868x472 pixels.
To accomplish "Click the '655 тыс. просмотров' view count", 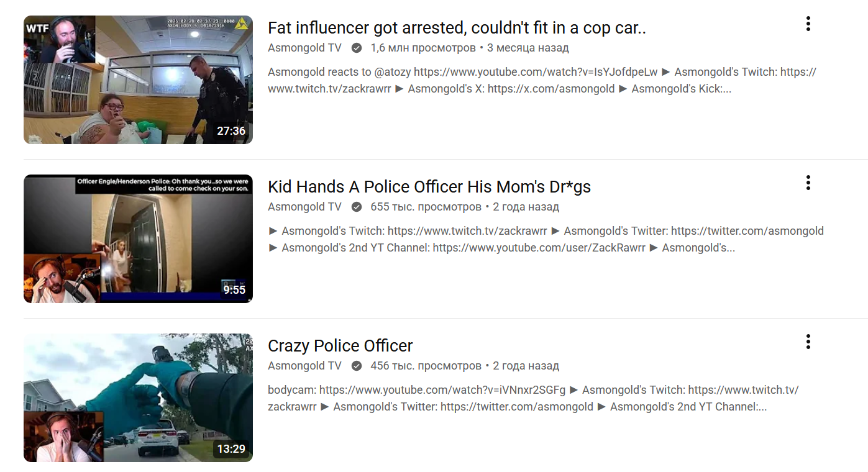I will (x=426, y=207).
